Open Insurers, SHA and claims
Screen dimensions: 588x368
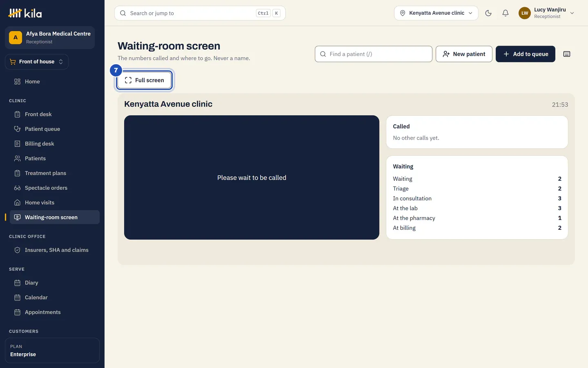pos(55,250)
